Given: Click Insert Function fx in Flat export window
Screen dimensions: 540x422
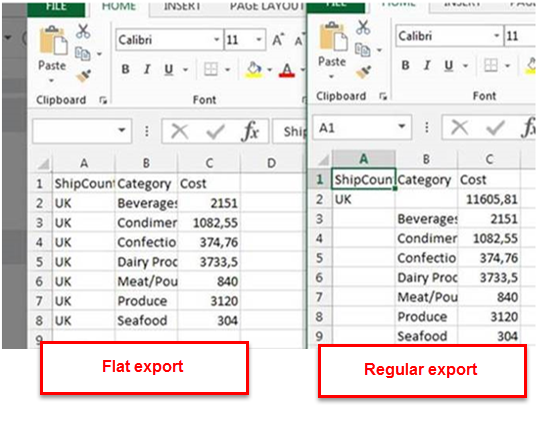Looking at the screenshot, I should (x=250, y=131).
